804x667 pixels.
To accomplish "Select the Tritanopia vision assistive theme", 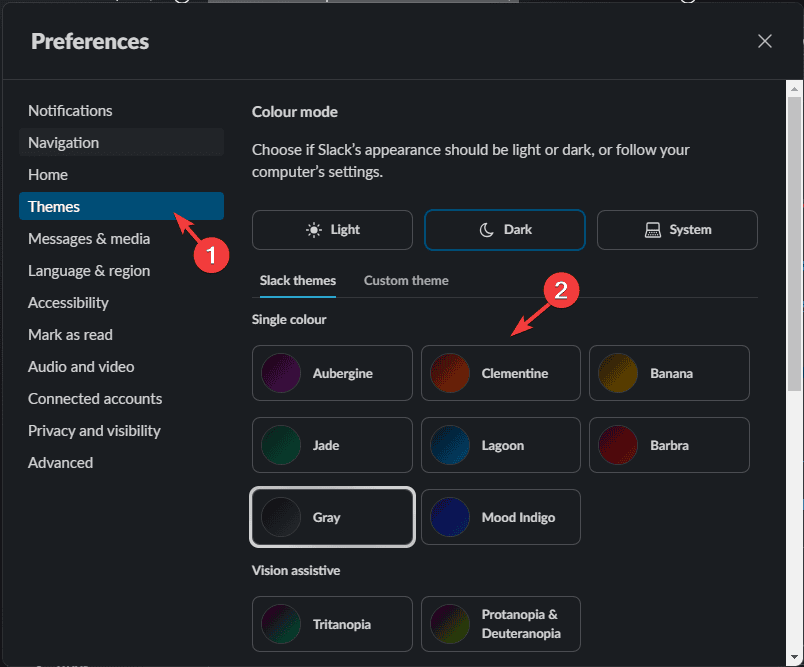I will tap(332, 624).
